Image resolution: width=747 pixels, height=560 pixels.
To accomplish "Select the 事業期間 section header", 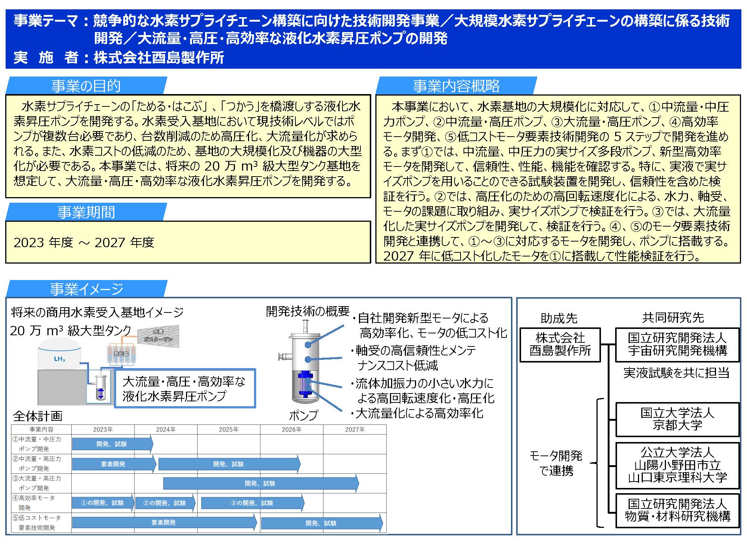I will pyautogui.click(x=86, y=212).
